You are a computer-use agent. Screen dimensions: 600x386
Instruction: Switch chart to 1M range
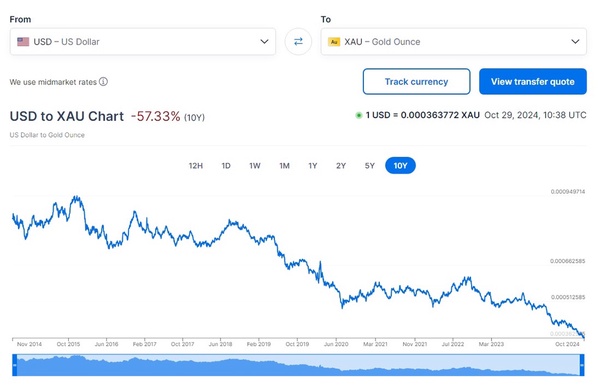[284, 166]
